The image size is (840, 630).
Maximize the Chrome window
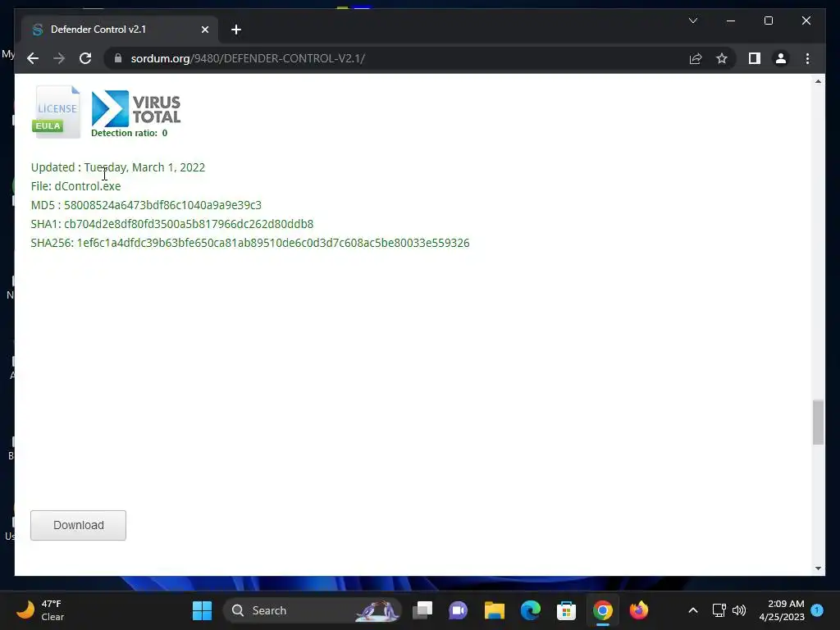pyautogui.click(x=768, y=21)
